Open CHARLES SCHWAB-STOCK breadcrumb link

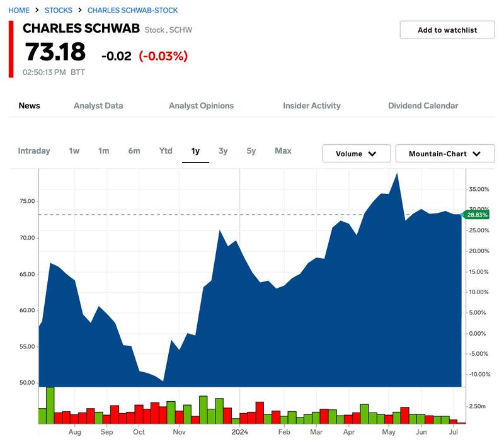pos(132,10)
